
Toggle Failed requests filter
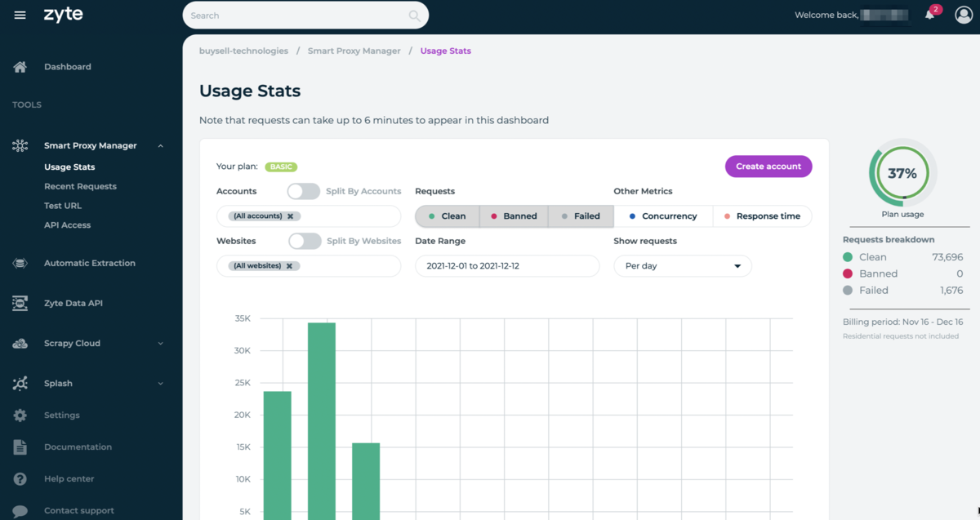[581, 216]
